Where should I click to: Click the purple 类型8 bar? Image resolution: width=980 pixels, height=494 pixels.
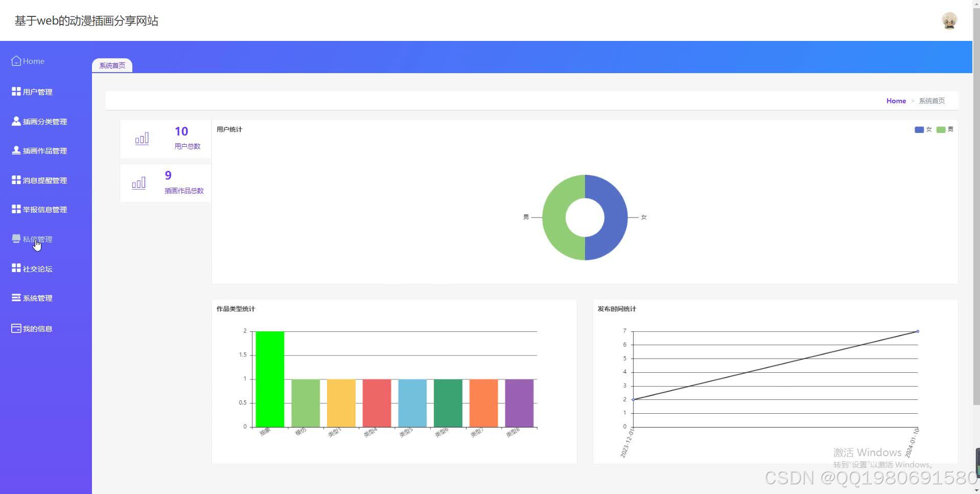tap(519, 403)
